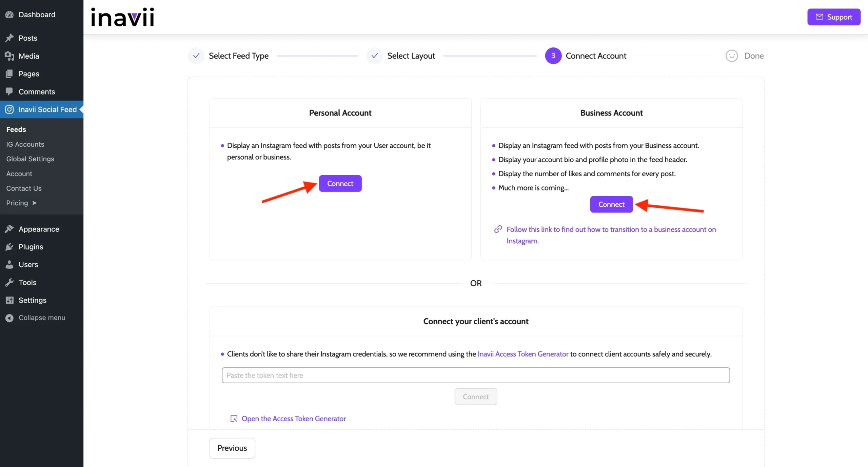Connect a Business Account
This screenshot has height=467, width=868.
point(611,204)
